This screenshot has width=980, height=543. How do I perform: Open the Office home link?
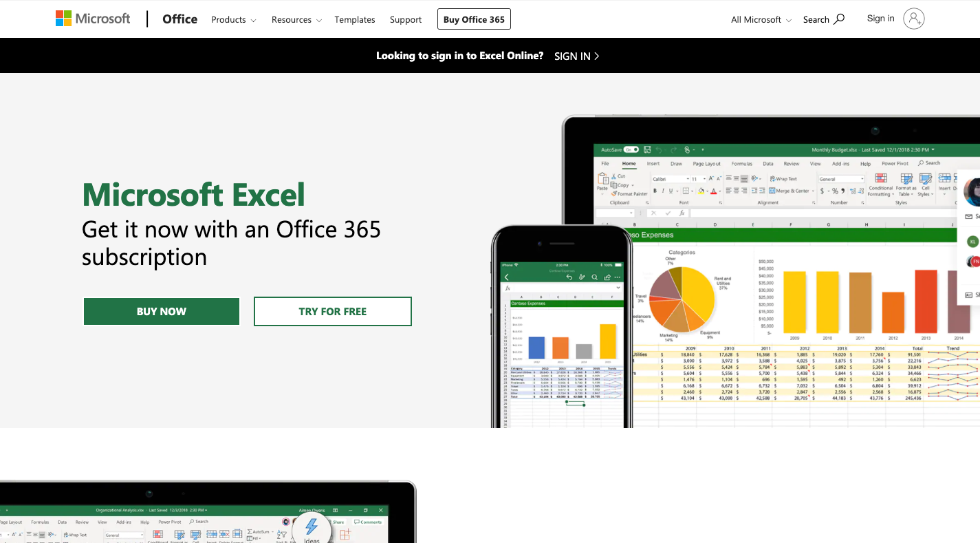[x=179, y=19]
